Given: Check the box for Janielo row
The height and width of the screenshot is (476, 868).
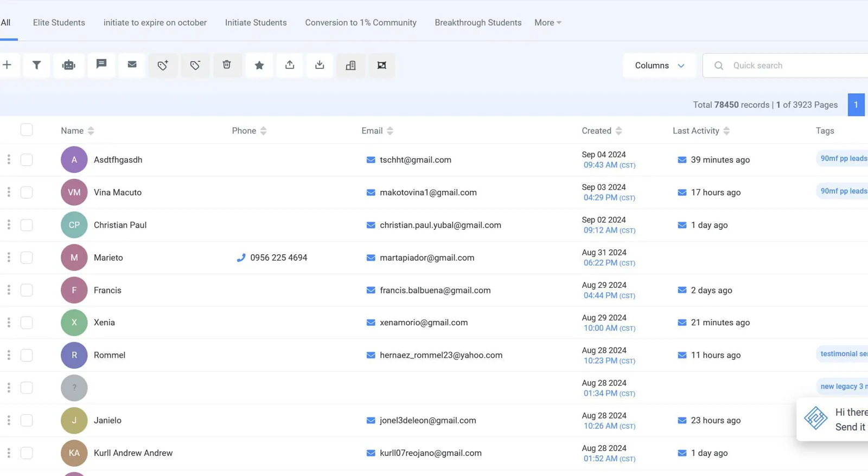Looking at the screenshot, I should [x=27, y=420].
